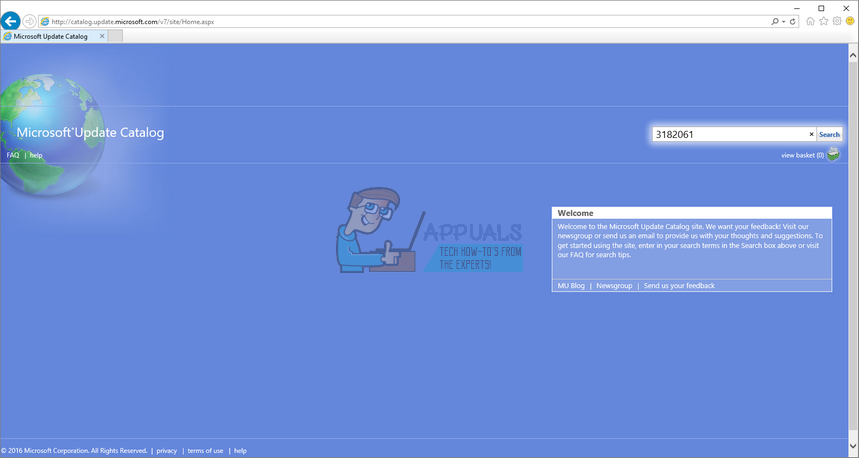859x458 pixels.
Task: Open the Tools gear icon
Action: pos(837,21)
